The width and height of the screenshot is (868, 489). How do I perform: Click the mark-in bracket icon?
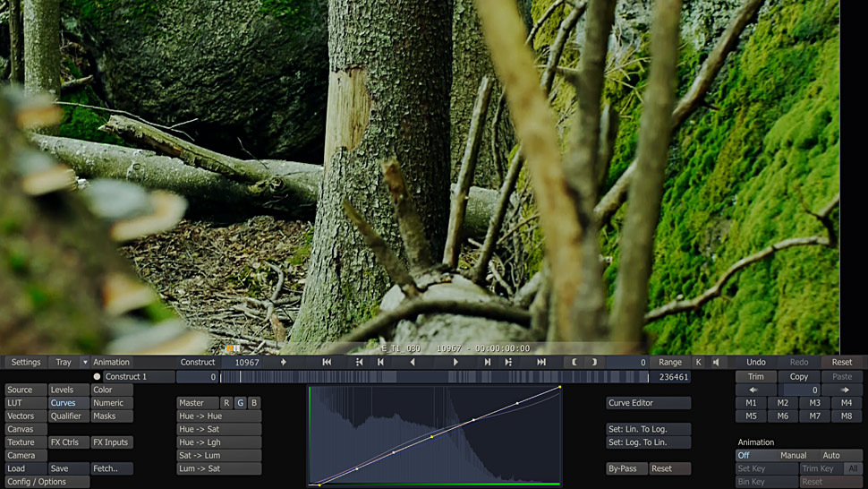574,363
